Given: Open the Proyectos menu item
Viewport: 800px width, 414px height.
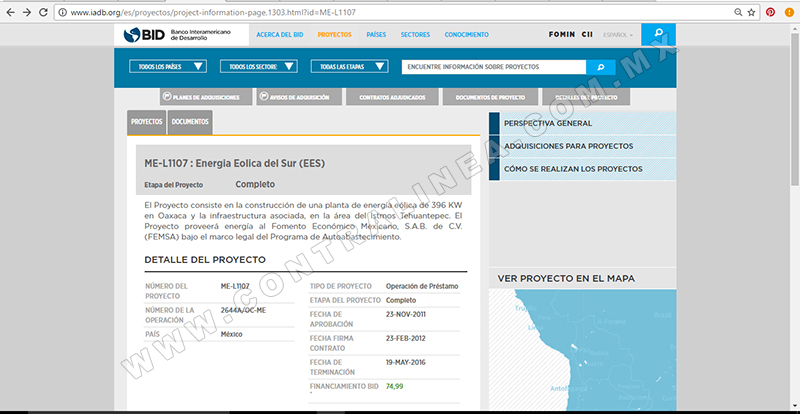Looking at the screenshot, I should (x=334, y=35).
